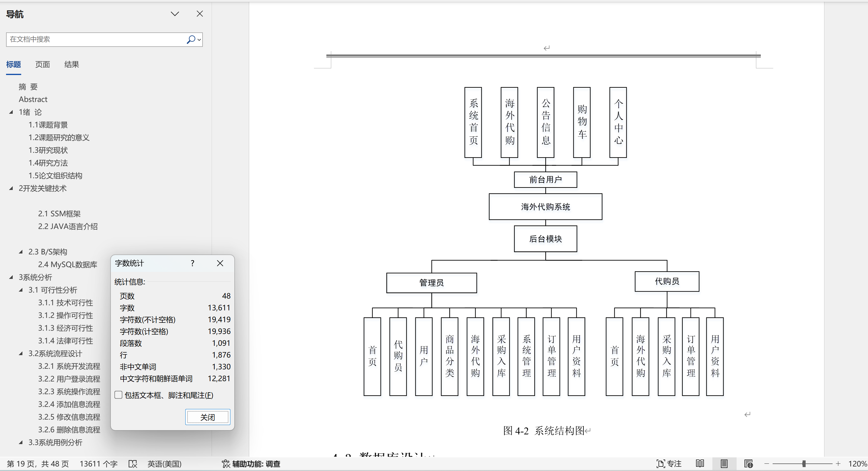Select the 商品分类 box in diagram
This screenshot has height=471, width=868.
click(450, 357)
